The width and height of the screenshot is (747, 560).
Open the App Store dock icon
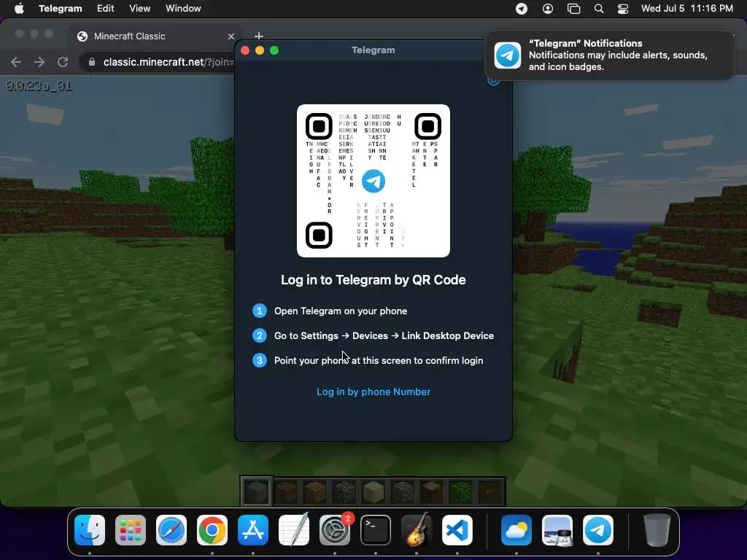pos(253,530)
